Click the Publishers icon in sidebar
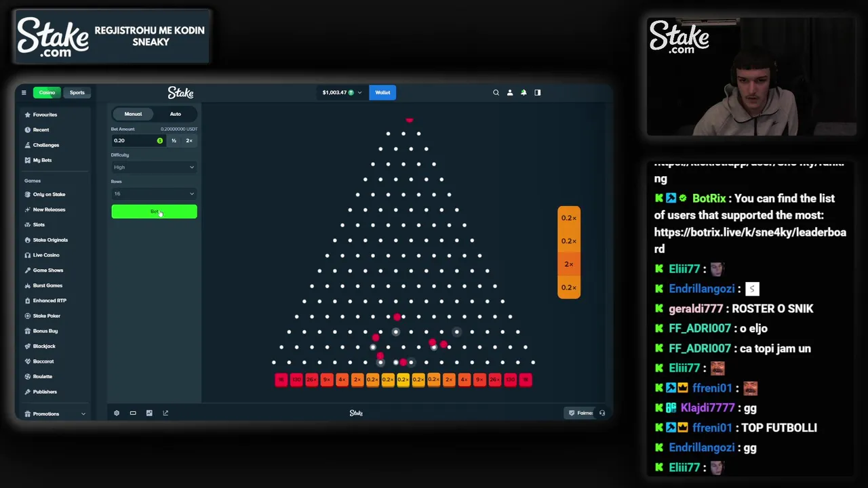 click(27, 392)
